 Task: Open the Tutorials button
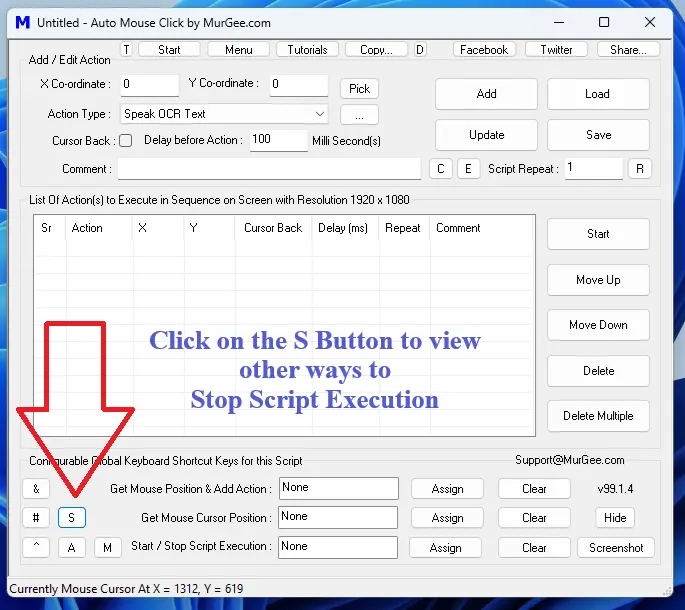[x=307, y=49]
